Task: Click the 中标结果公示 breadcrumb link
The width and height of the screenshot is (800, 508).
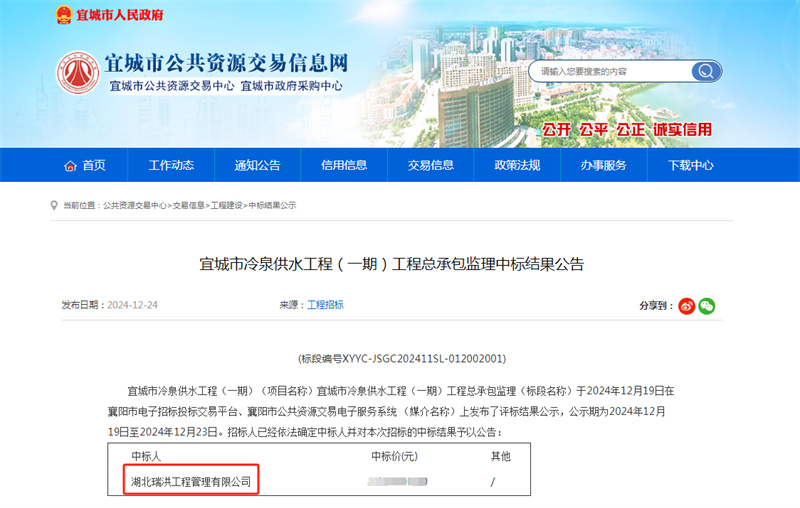Action: pos(272,206)
